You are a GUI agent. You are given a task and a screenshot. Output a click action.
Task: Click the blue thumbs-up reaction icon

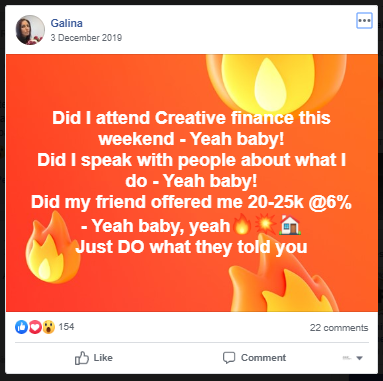pyautogui.click(x=22, y=327)
